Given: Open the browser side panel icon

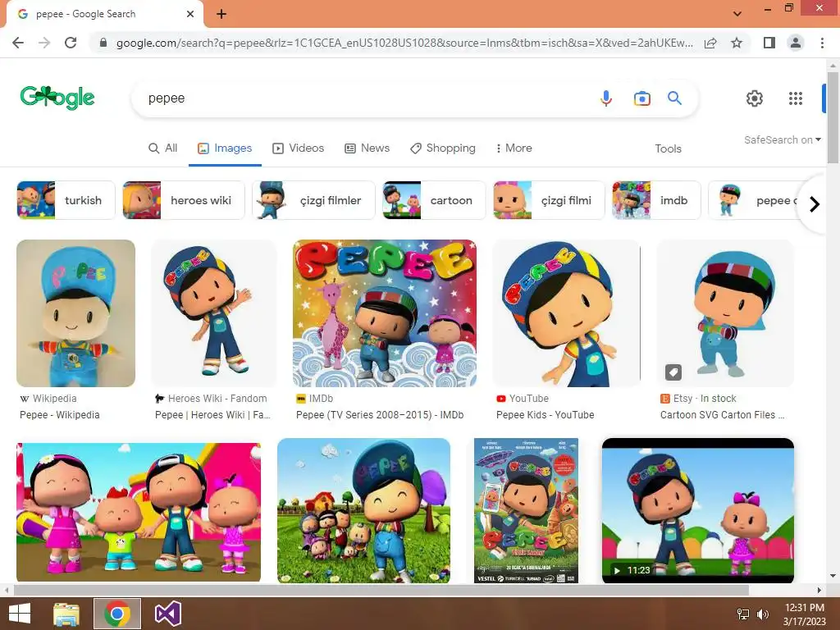Looking at the screenshot, I should tap(769, 43).
